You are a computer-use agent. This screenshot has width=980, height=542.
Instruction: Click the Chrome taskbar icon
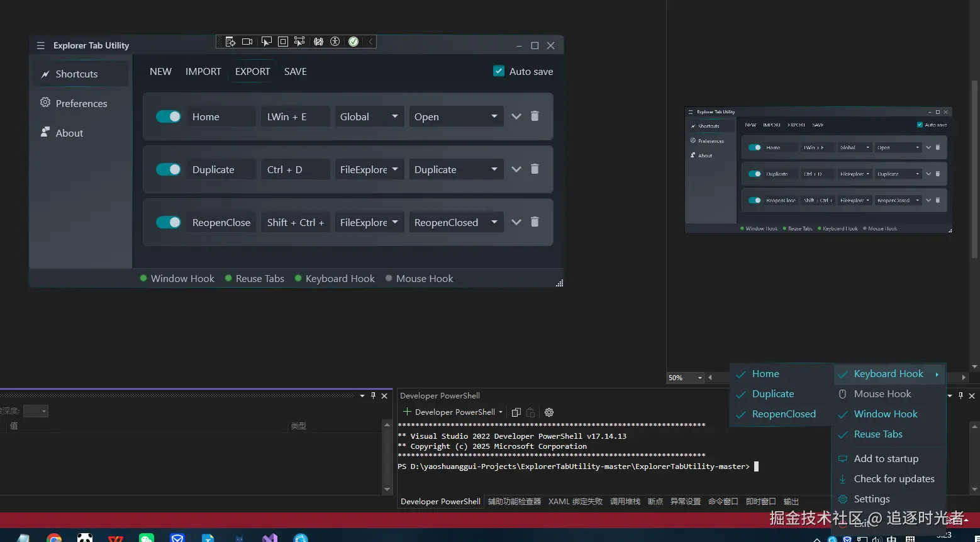click(x=54, y=538)
